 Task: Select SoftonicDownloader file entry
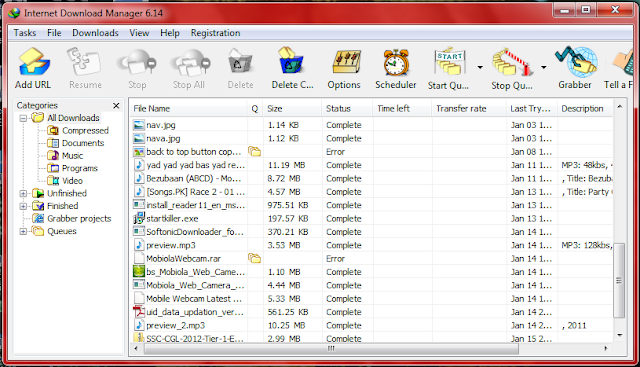tap(371, 232)
